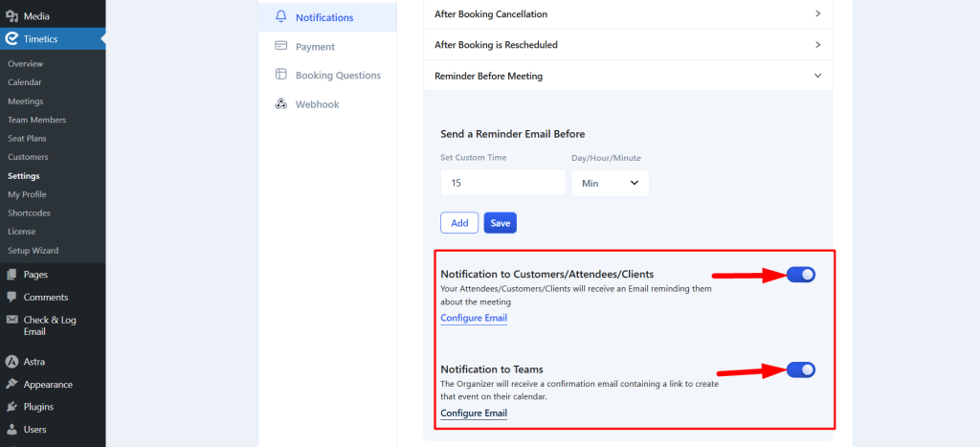Click the Timetics logo icon
This screenshot has width=980, height=447.
[11, 38]
